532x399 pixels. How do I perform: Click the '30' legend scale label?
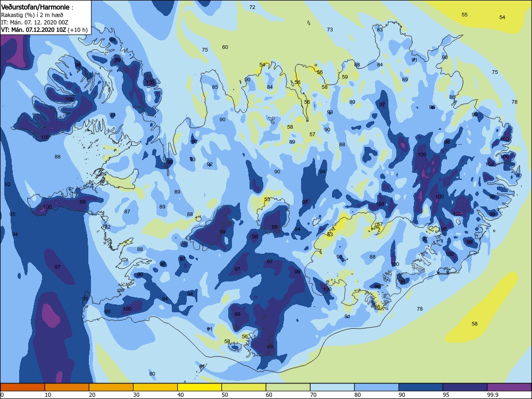click(x=136, y=395)
